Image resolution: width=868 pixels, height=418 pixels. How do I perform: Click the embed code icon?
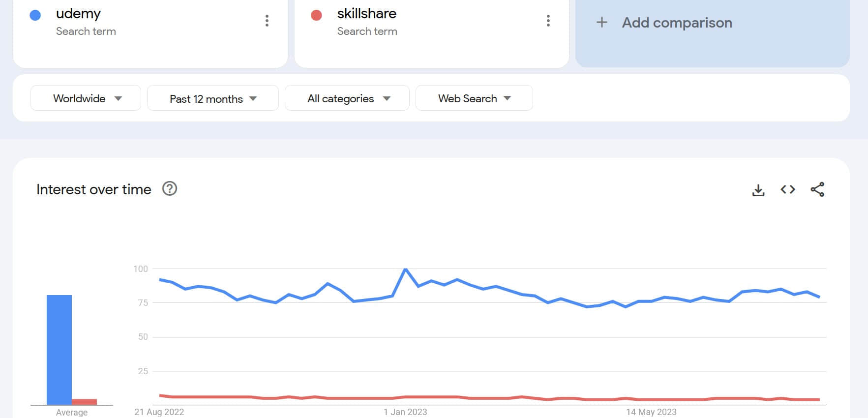click(x=788, y=189)
